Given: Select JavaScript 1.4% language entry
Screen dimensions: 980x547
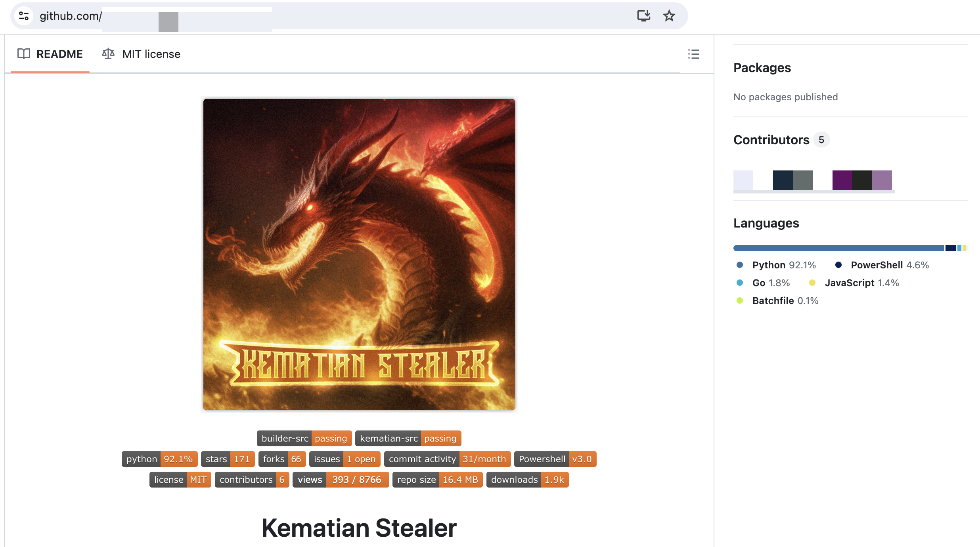Looking at the screenshot, I should [854, 283].
